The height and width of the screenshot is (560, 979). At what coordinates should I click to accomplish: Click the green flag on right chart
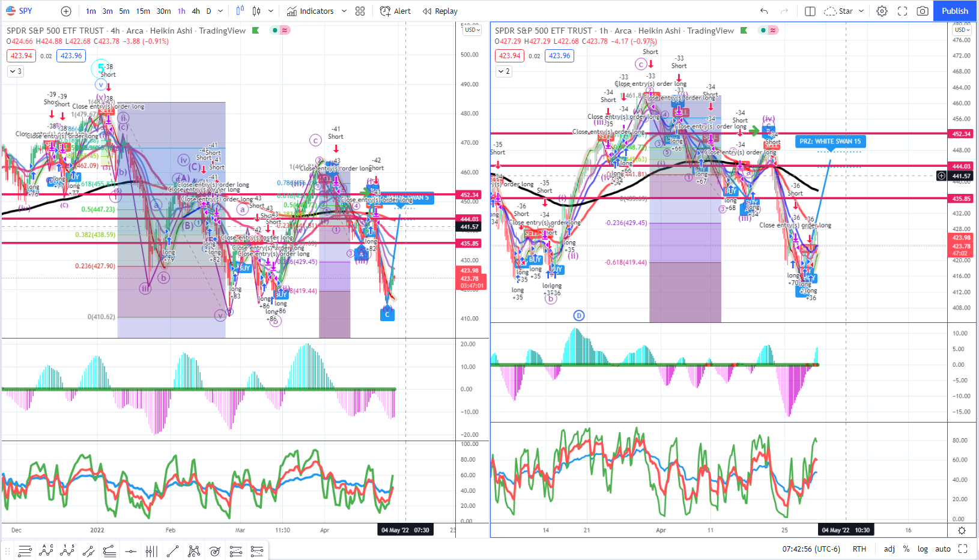[744, 31]
